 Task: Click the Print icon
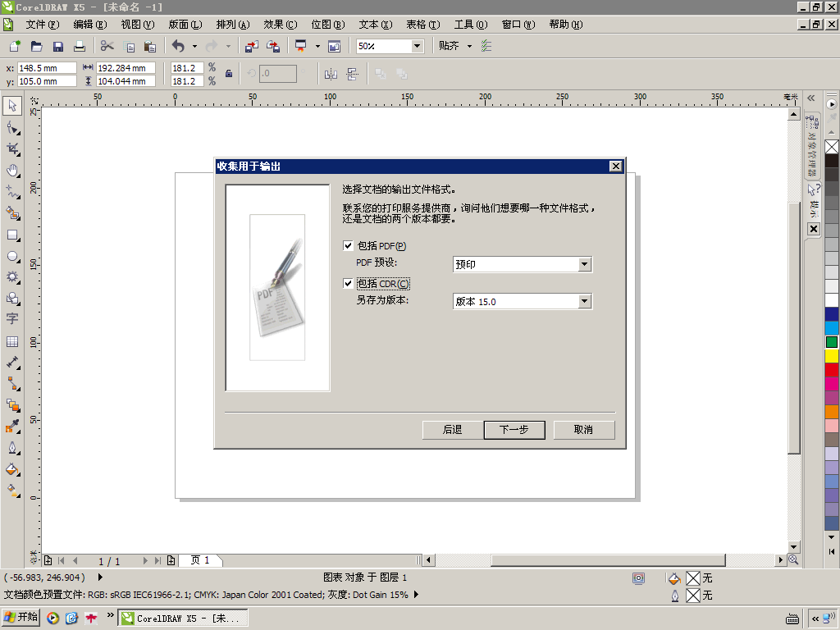[x=80, y=47]
